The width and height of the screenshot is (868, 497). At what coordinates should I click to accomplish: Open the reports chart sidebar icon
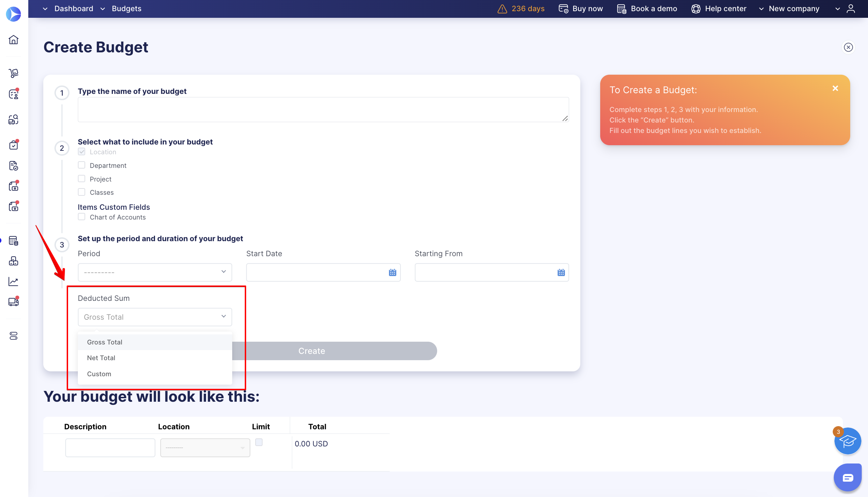tap(14, 282)
